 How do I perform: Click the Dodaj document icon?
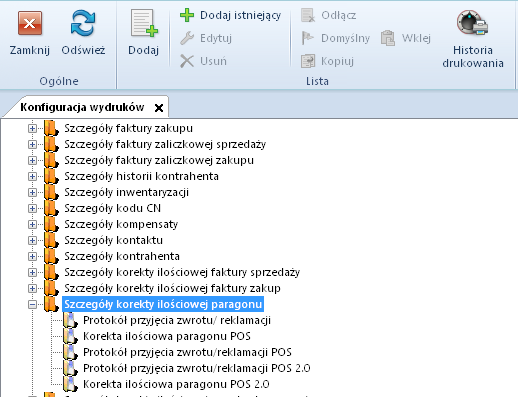click(x=144, y=23)
